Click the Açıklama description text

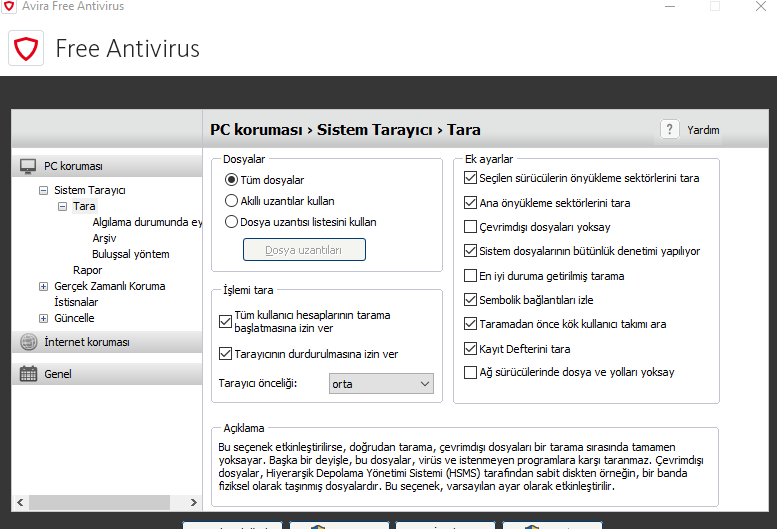click(x=461, y=467)
